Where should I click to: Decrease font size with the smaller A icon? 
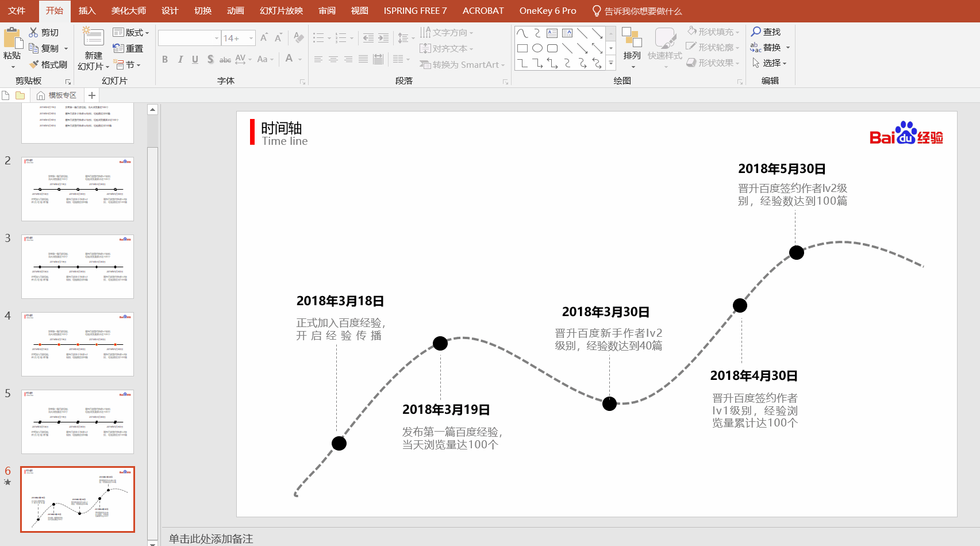(x=278, y=38)
